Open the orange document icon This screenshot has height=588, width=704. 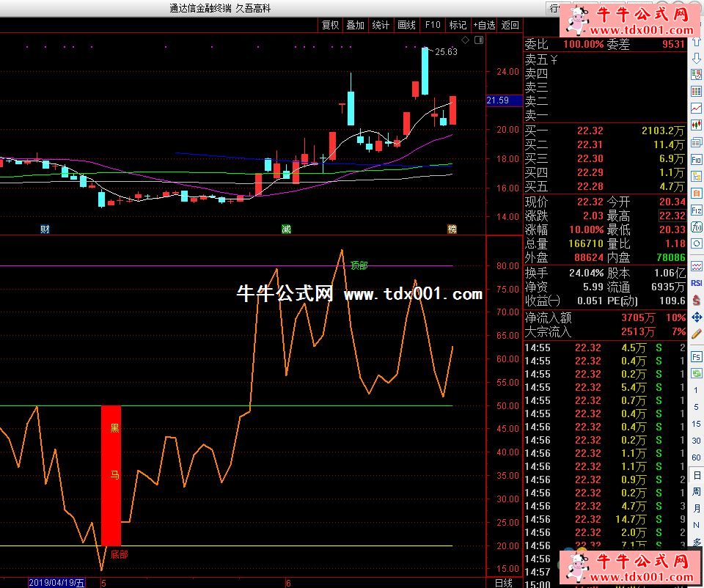click(697, 194)
